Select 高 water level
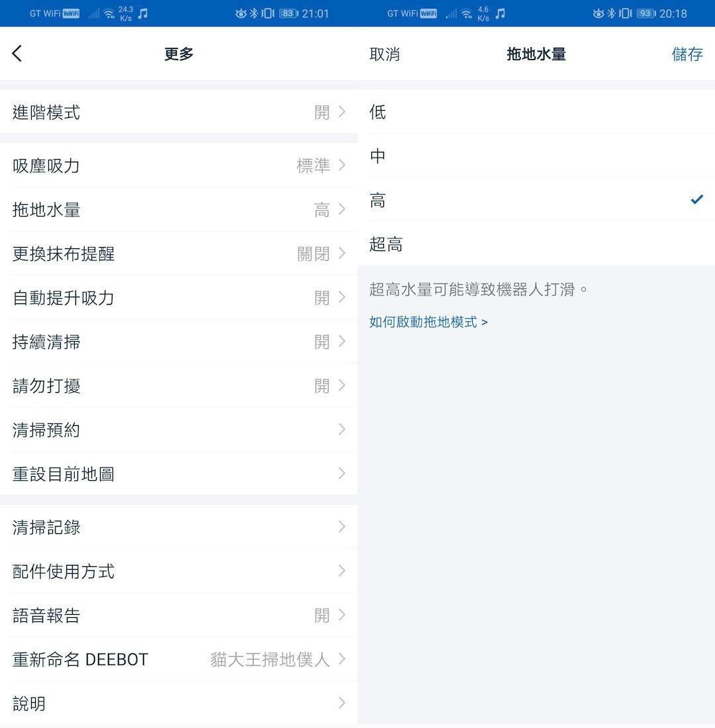Image resolution: width=715 pixels, height=728 pixels. pyautogui.click(x=536, y=200)
